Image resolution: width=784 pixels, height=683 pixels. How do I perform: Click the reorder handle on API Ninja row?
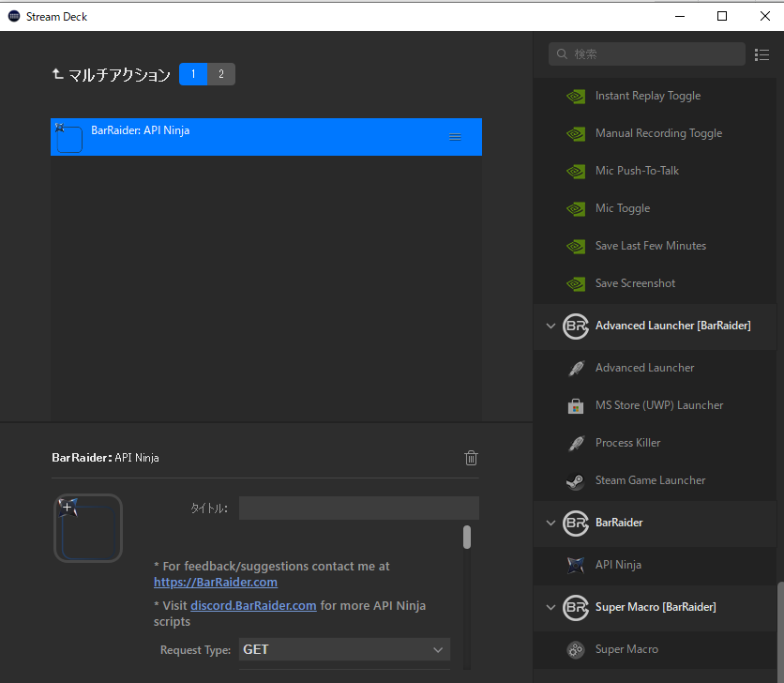pyautogui.click(x=455, y=137)
